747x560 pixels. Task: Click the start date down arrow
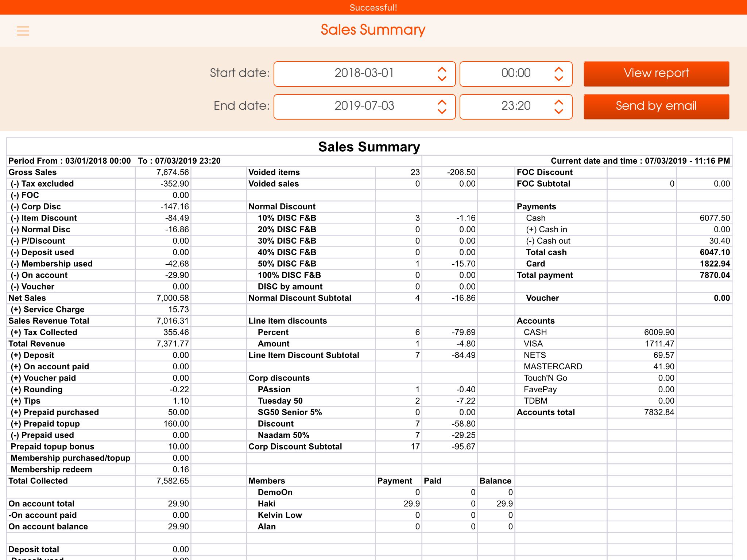point(442,78)
